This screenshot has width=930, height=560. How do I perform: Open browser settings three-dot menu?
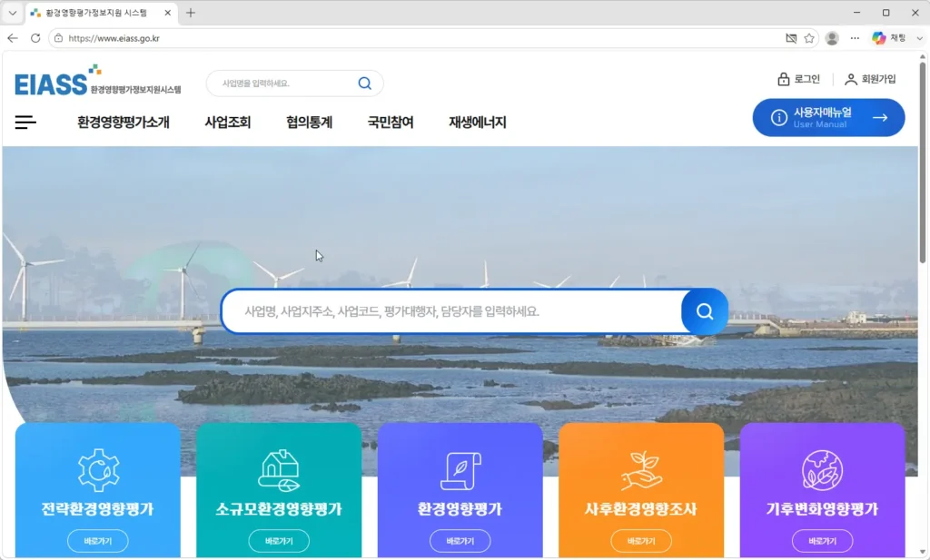pos(855,38)
